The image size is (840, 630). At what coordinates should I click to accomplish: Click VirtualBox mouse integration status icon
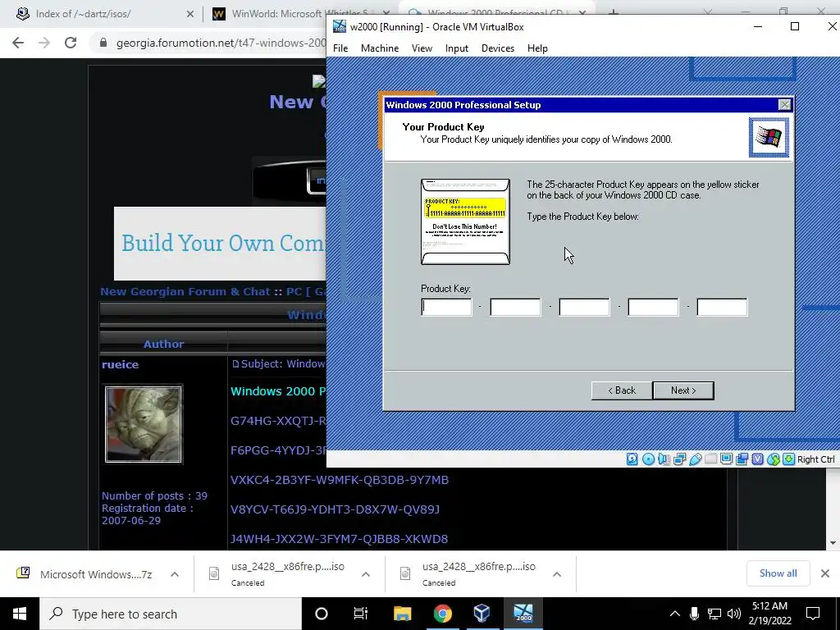click(773, 459)
